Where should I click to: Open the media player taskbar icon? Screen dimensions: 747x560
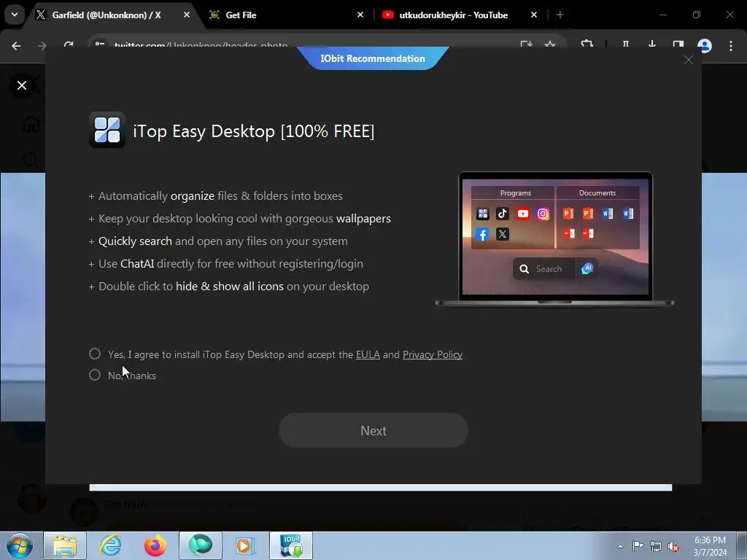pos(245,545)
